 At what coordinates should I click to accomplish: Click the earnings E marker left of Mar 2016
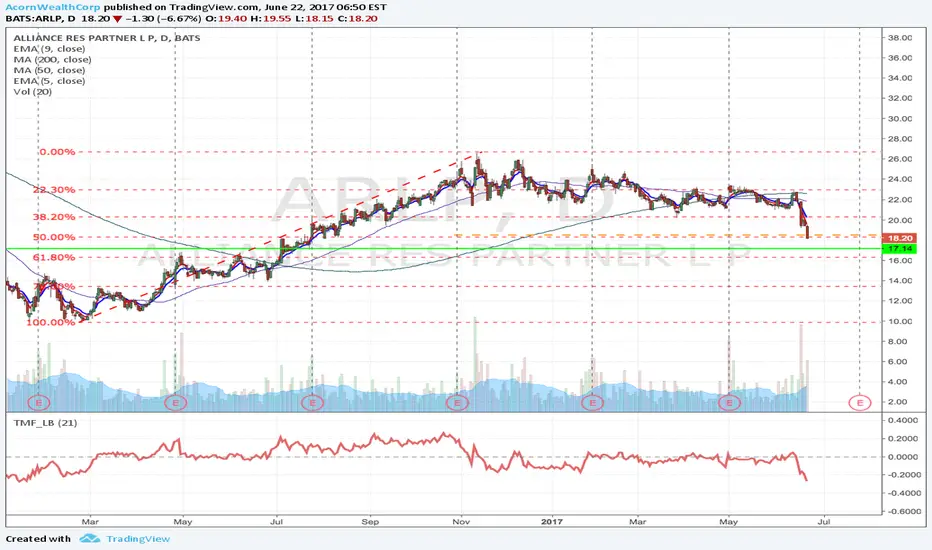[39, 403]
